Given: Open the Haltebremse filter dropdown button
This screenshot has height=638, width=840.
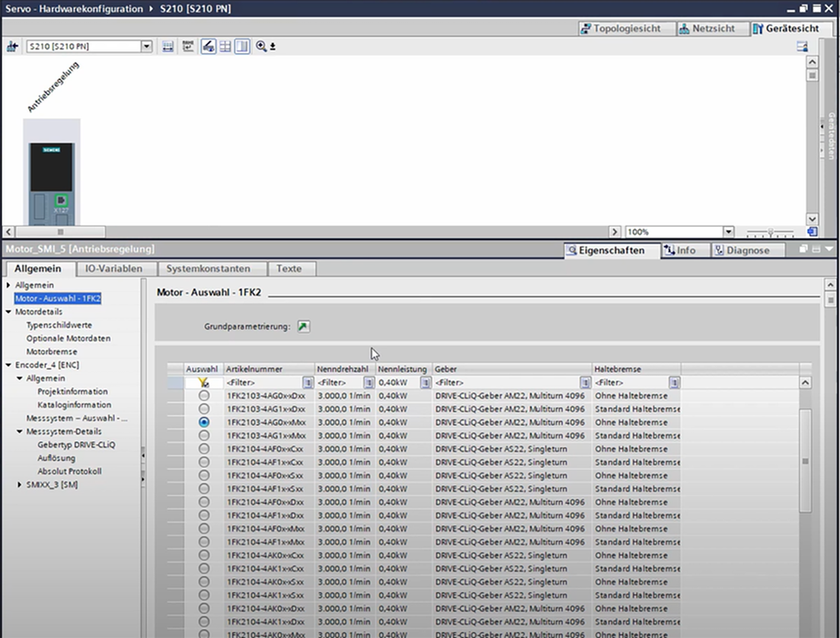Looking at the screenshot, I should click(674, 382).
